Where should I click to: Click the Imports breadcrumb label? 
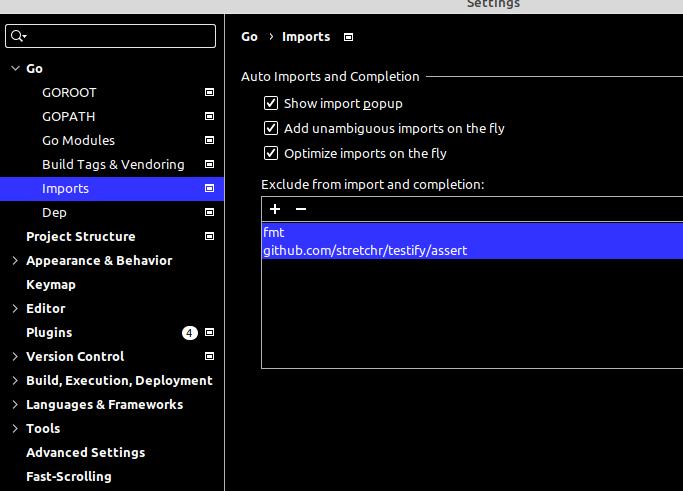pos(306,37)
